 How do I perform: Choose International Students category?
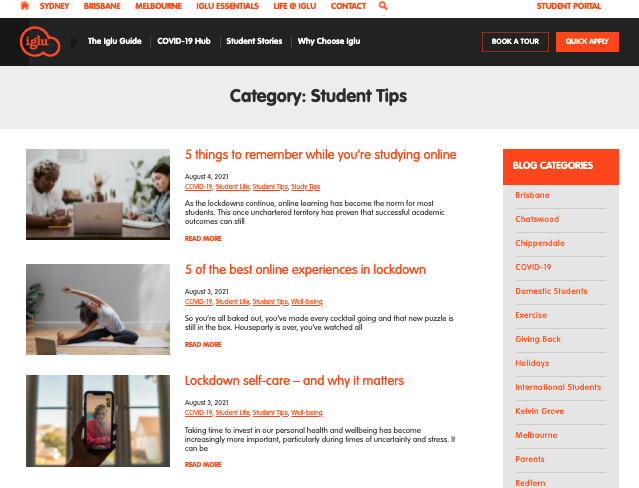tap(558, 387)
